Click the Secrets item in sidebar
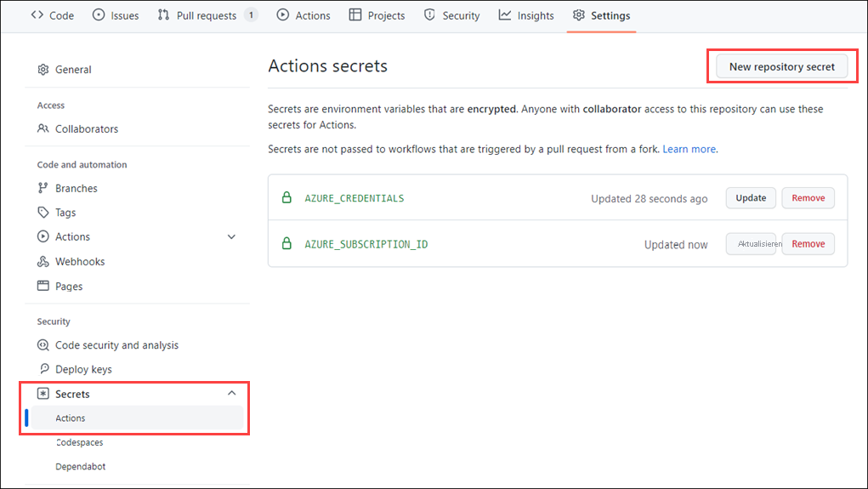This screenshot has height=489, width=868. tap(72, 394)
